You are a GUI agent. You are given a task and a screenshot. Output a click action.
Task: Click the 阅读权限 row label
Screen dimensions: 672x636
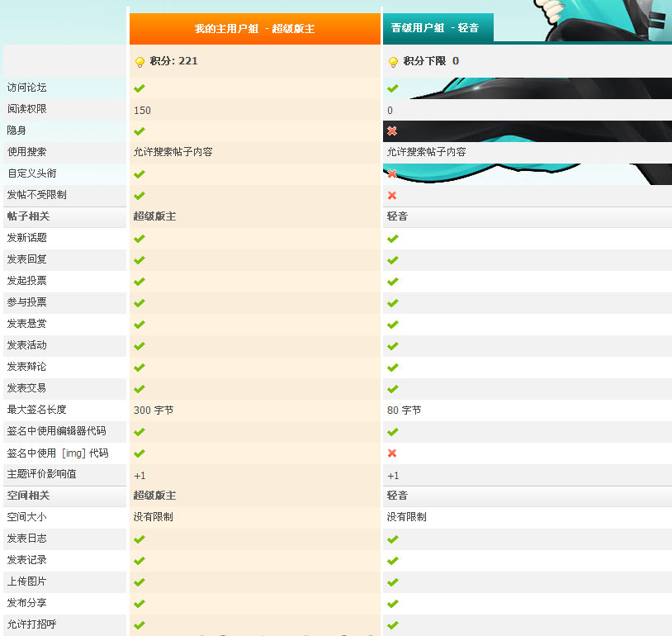pyautogui.click(x=26, y=109)
